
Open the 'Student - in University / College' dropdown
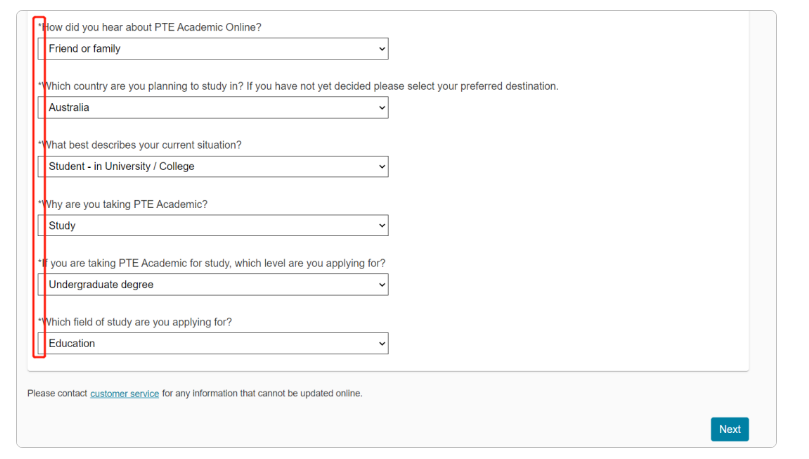[x=213, y=167]
